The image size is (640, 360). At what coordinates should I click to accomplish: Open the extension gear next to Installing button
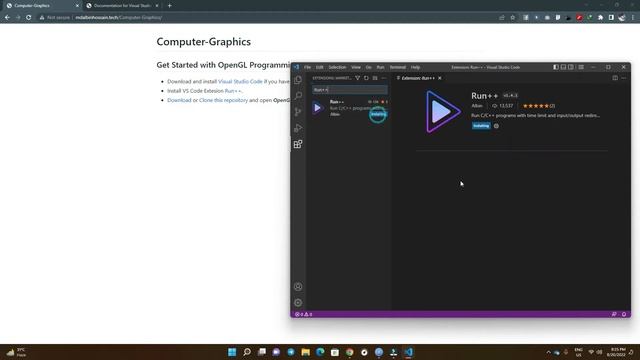(x=496, y=126)
